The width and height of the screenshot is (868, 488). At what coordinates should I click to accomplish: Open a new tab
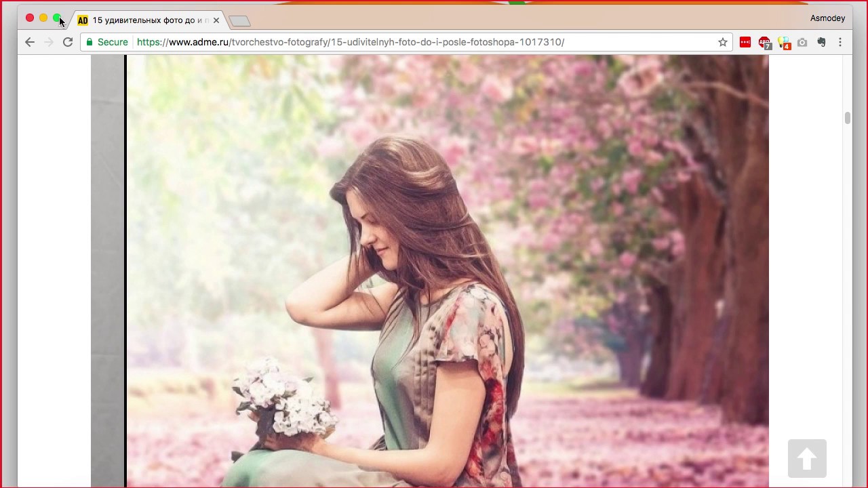[239, 21]
